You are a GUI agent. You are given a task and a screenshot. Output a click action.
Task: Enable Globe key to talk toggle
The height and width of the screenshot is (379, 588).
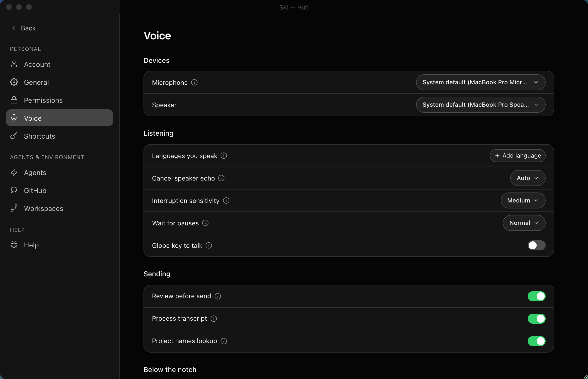point(536,245)
